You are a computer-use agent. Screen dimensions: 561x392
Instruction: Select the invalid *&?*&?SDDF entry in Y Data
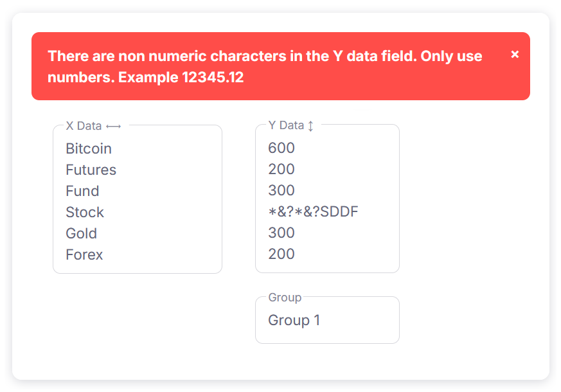[313, 211]
